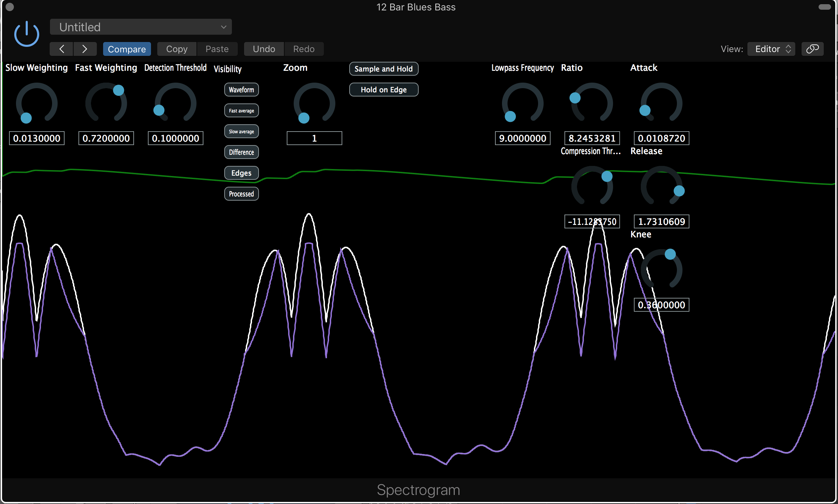Click the Undo button
Image resolution: width=838 pixels, height=504 pixels.
[264, 49]
